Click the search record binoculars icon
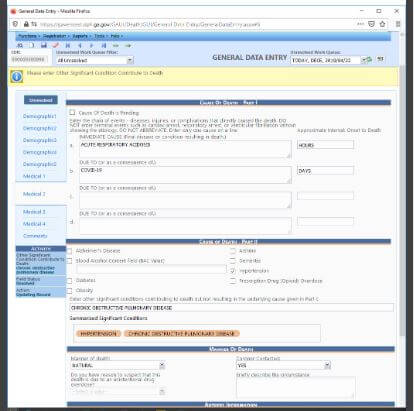This screenshot has width=414, height=411. click(20, 45)
